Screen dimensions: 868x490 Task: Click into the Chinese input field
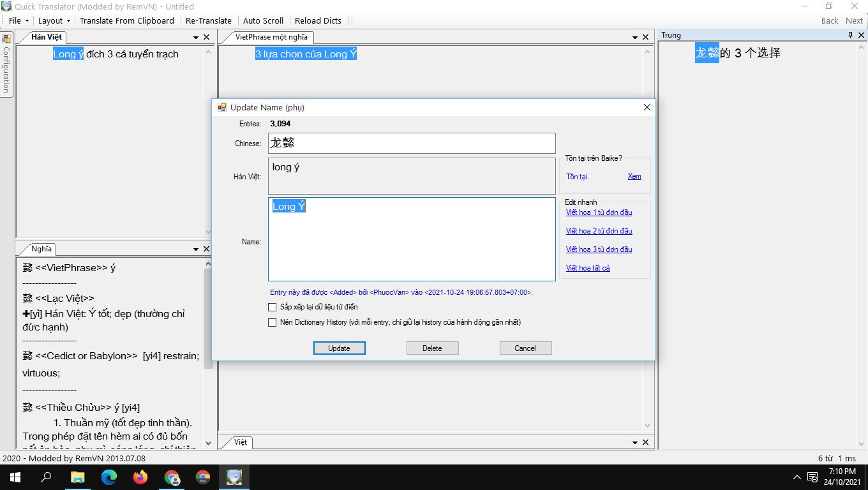[x=412, y=144]
